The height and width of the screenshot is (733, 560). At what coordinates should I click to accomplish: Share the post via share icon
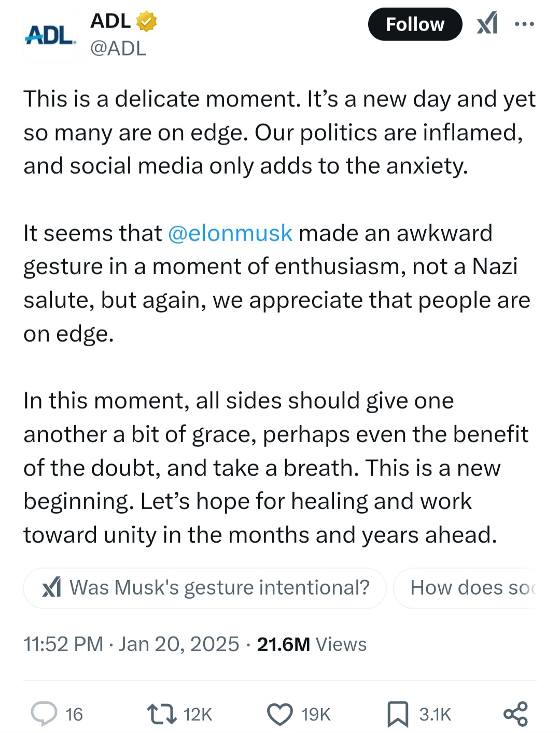515,714
